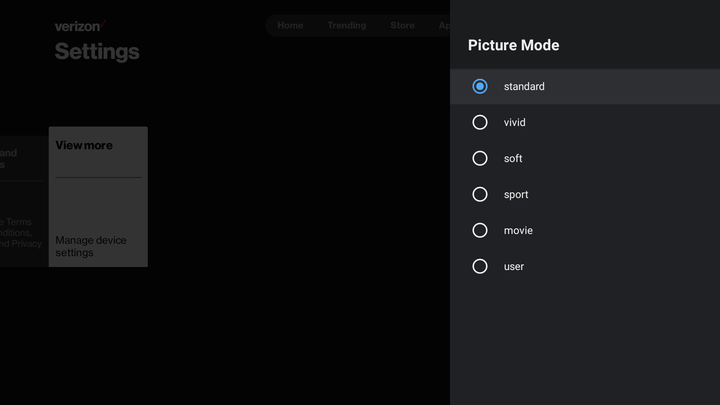Open the Home tab
720x405 pixels.
290,25
